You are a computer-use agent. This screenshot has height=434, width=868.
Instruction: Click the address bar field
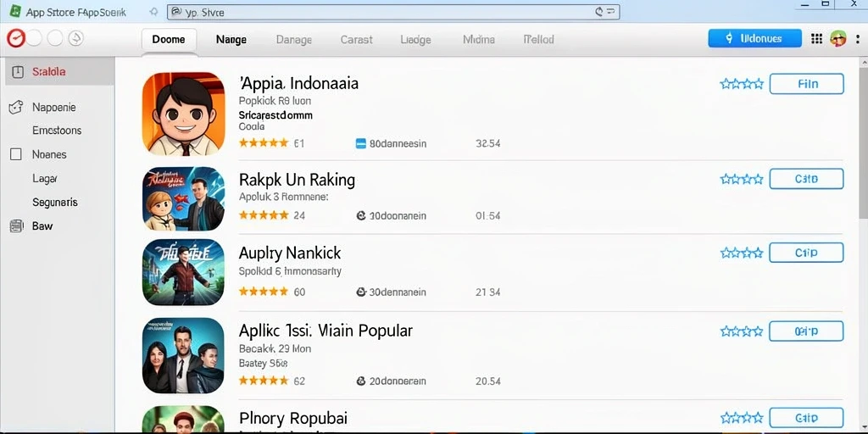pos(393,12)
